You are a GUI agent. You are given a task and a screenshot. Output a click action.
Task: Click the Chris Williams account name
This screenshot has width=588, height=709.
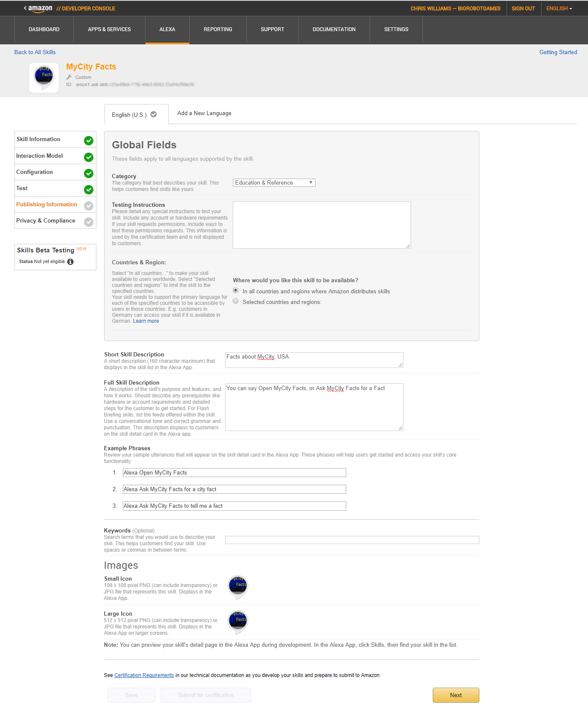tap(455, 9)
